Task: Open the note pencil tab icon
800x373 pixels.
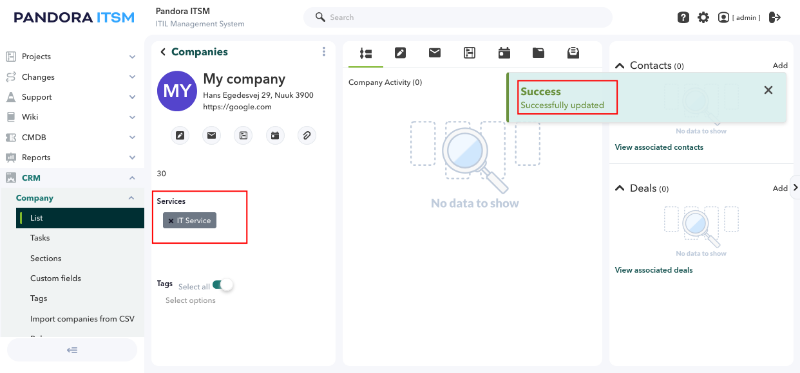Action: point(400,53)
